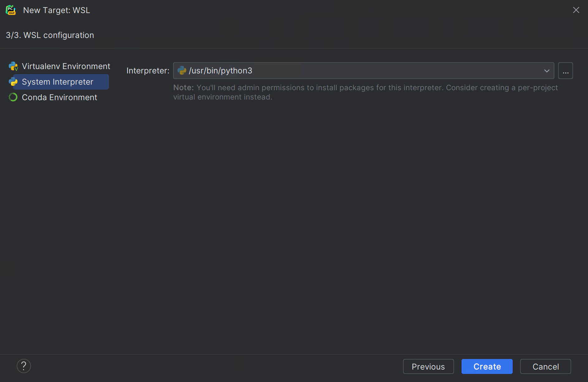Click the dropdown chevron in the Interpreter field
The image size is (588, 382).
tap(547, 71)
